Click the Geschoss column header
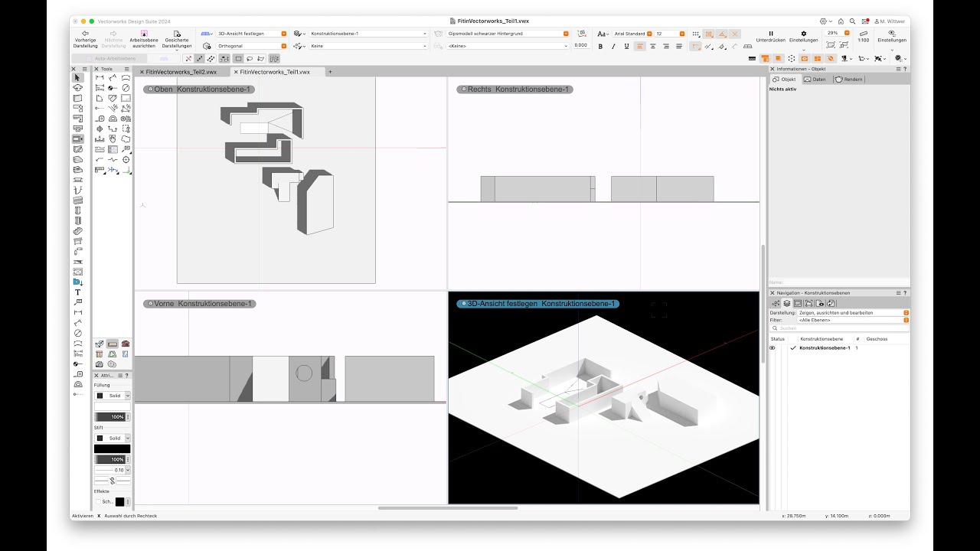Viewport: 980px width, 551px height. 877,339
